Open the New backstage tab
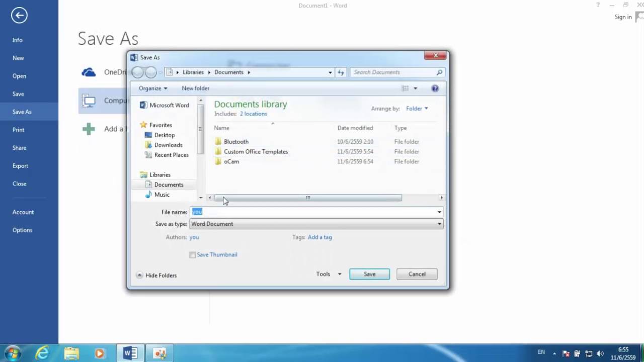The width and height of the screenshot is (644, 362). coord(18,58)
